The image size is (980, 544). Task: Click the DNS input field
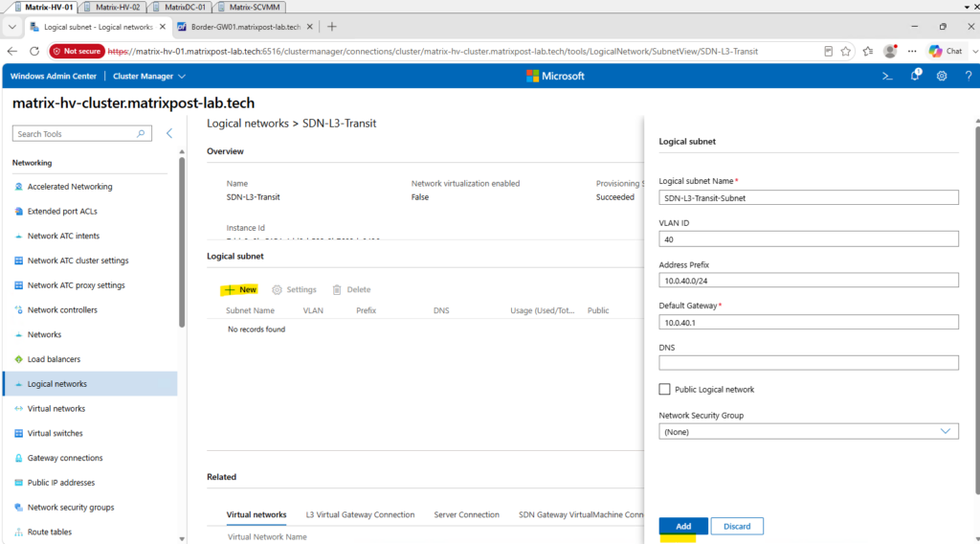pos(808,363)
